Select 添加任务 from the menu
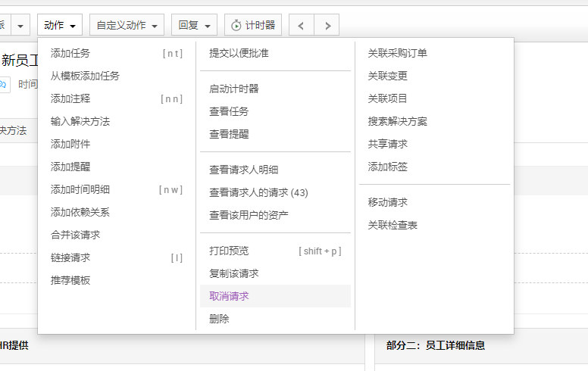This screenshot has height=371, width=588. point(70,53)
